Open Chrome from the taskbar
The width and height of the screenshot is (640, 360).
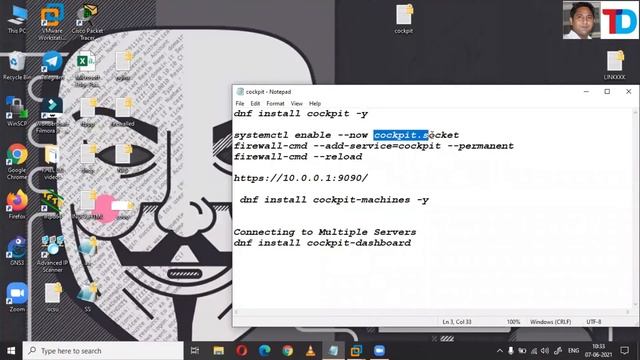click(287, 351)
